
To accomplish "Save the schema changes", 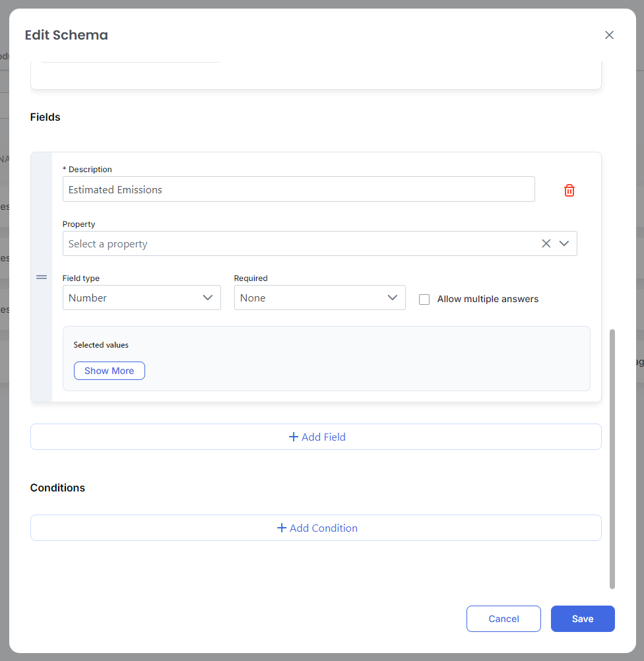I will 583,618.
